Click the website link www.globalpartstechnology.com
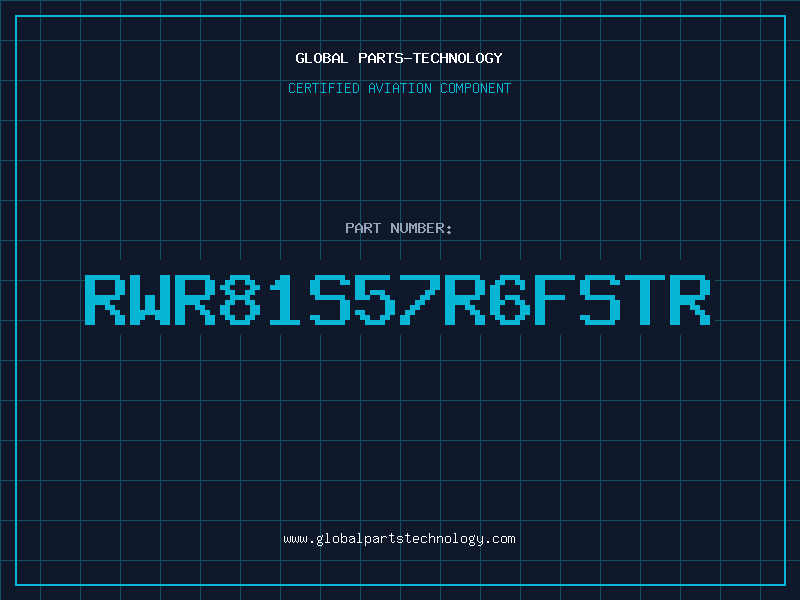Image resolution: width=800 pixels, height=600 pixels. (399, 539)
